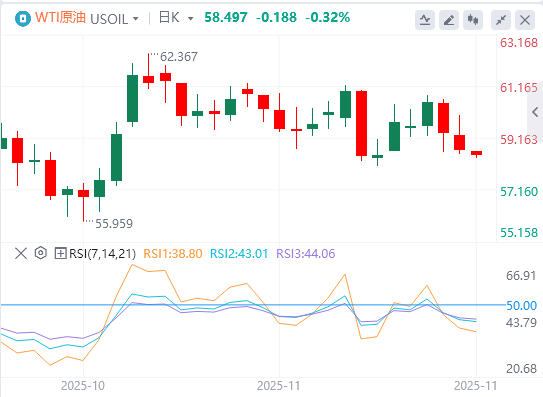543x397 pixels.
Task: Click the RSI(7,14,21) indicator title
Action: (x=102, y=254)
